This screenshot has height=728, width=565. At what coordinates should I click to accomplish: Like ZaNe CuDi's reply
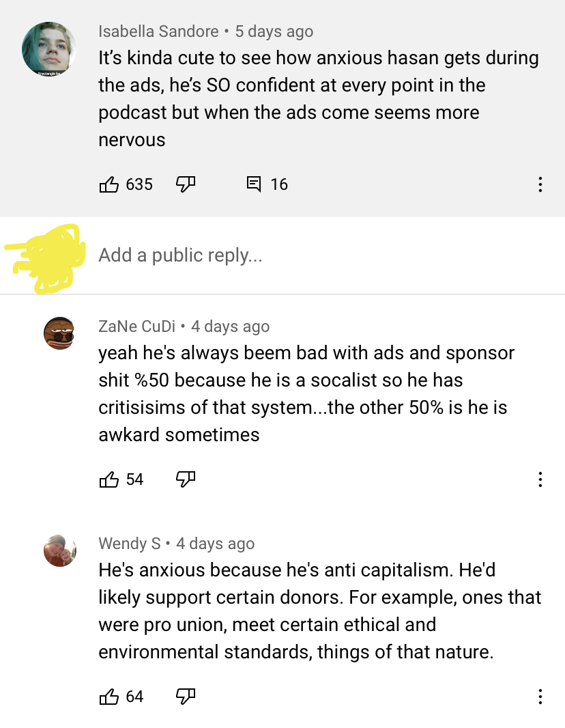pos(109,479)
